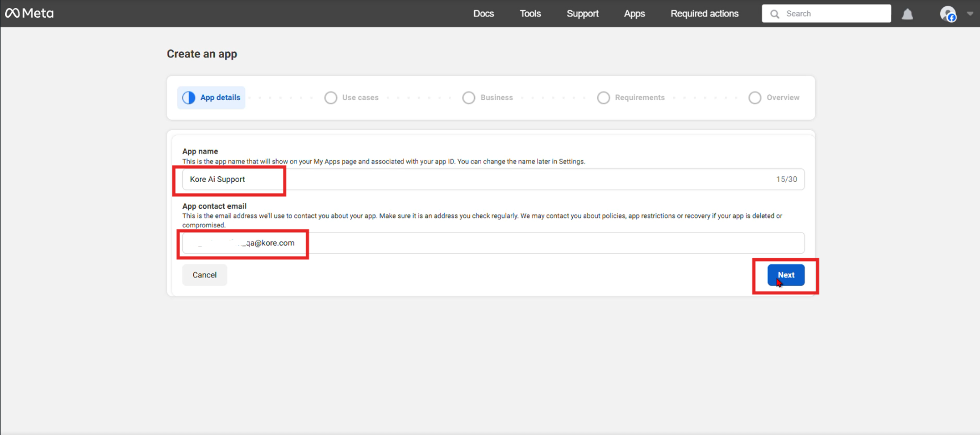Select the Requirements step circle
Viewport: 980px width, 435px height.
(603, 98)
